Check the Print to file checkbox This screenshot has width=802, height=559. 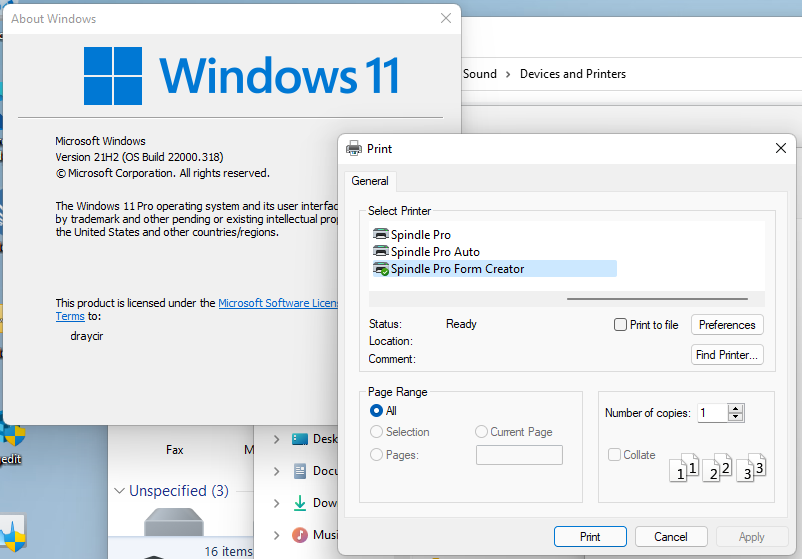[x=620, y=325]
